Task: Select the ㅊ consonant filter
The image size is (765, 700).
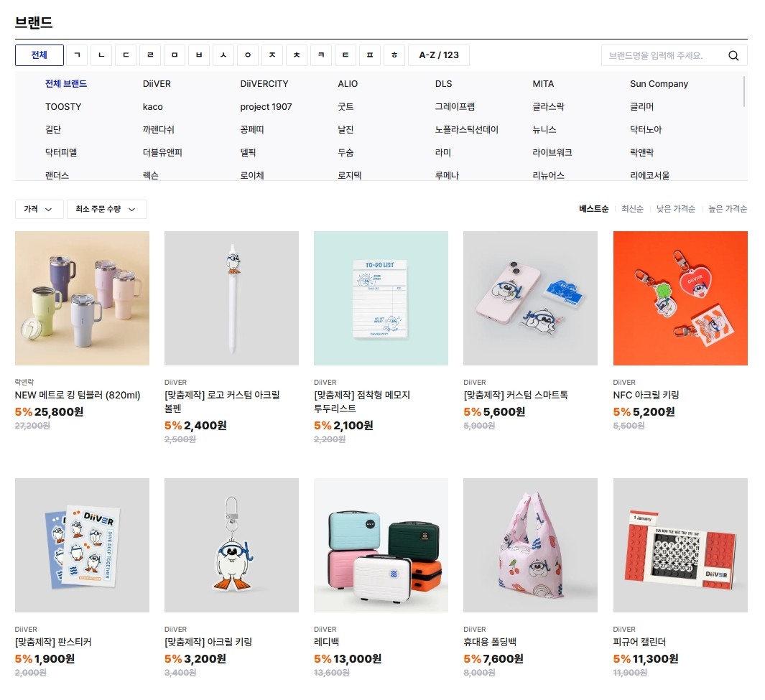Action: point(297,55)
